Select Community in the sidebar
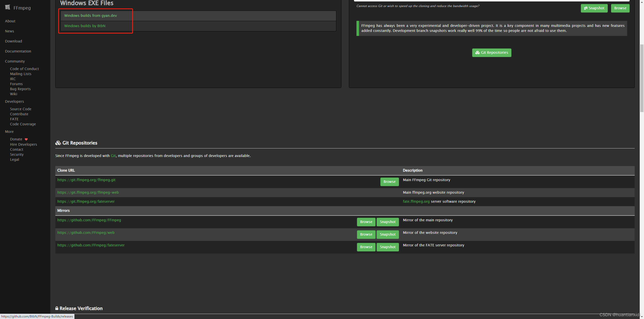 coord(15,61)
